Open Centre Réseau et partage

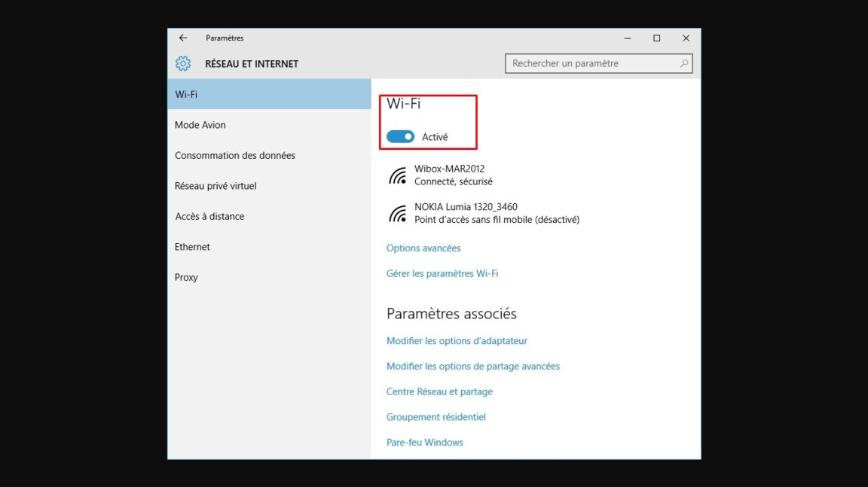click(439, 392)
